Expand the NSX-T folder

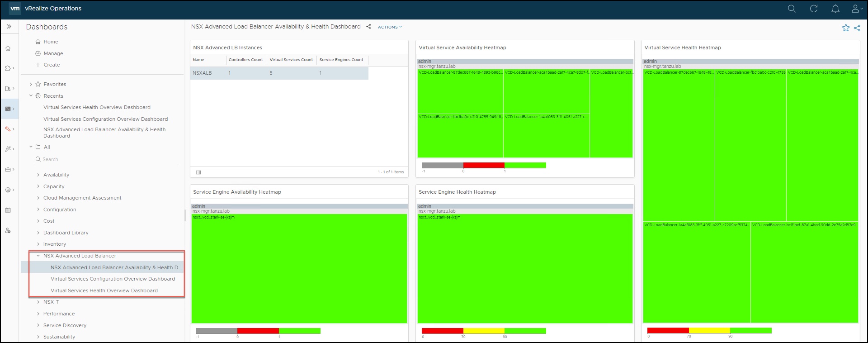tap(38, 302)
